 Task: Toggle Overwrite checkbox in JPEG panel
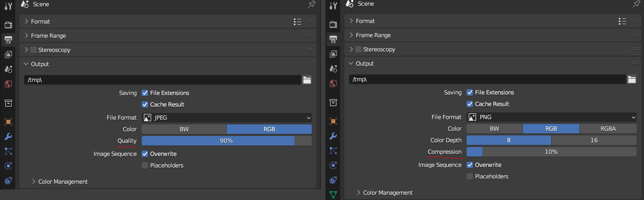[x=145, y=154]
